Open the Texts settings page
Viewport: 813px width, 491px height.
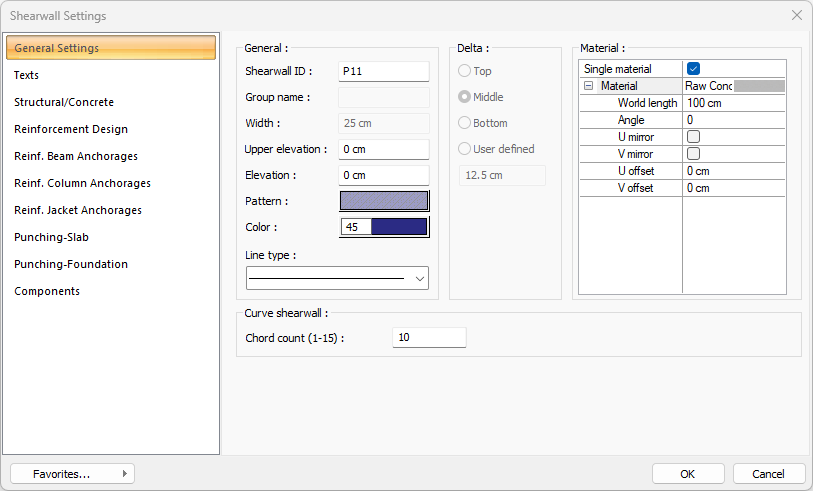[27, 75]
